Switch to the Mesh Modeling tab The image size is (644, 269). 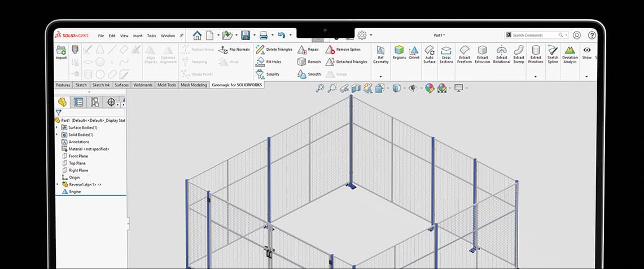[x=194, y=85]
